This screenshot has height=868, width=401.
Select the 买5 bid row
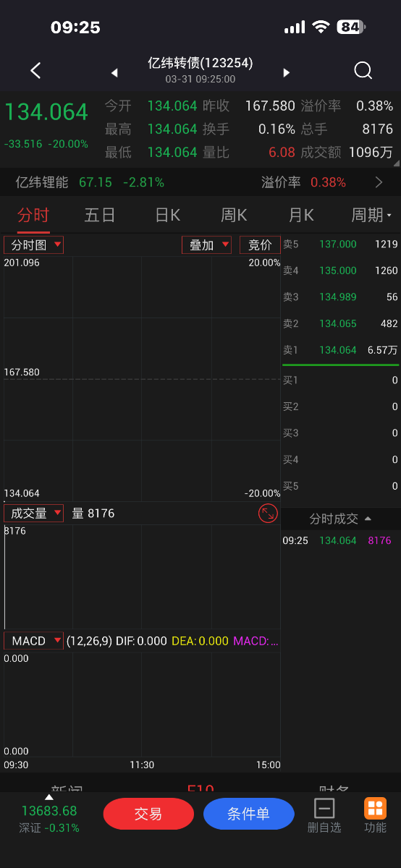[340, 486]
